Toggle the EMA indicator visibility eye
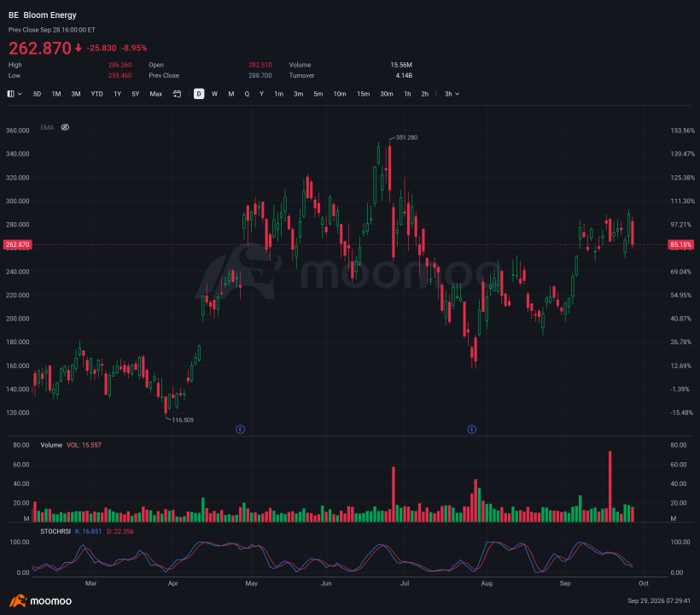Screen dimensions: 700x615 [x=65, y=127]
